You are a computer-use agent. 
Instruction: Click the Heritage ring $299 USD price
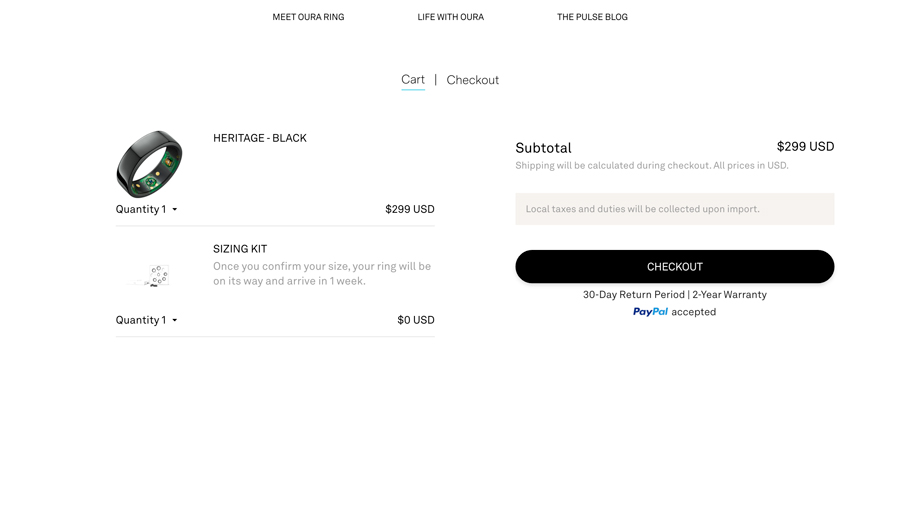point(410,209)
